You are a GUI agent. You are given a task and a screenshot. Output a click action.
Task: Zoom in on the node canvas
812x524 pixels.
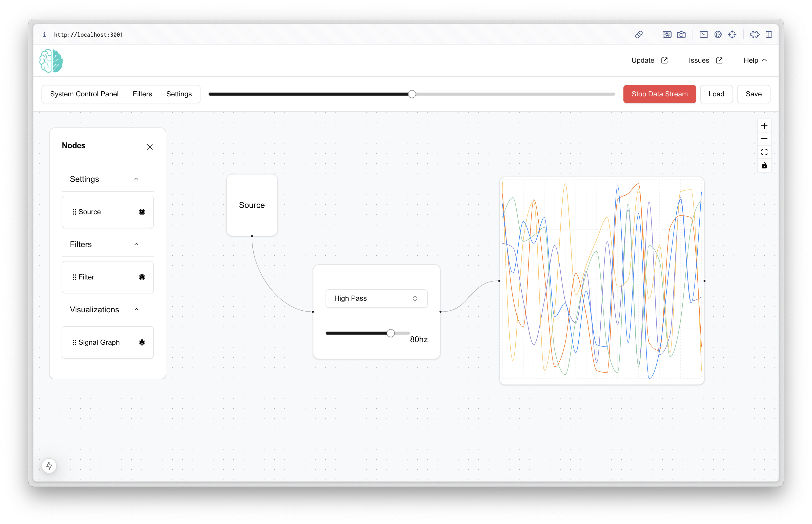click(764, 125)
